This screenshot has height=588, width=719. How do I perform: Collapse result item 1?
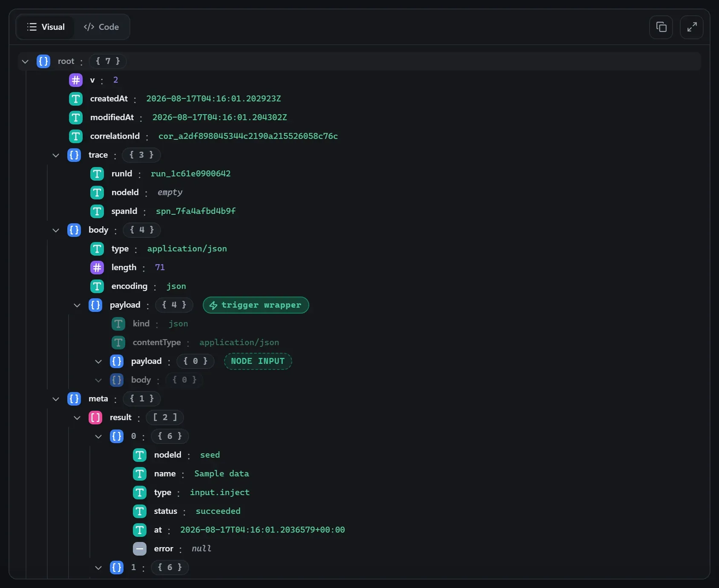point(98,568)
